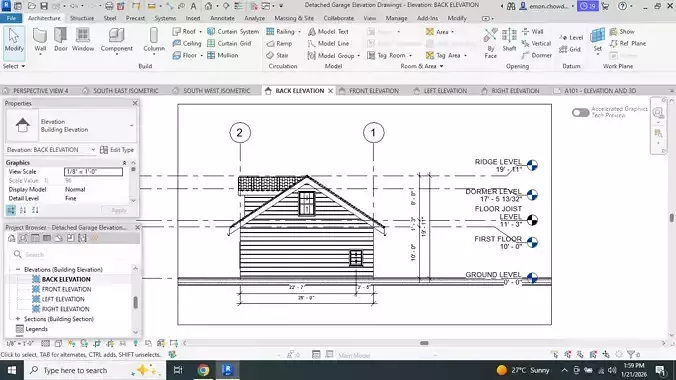Click the Ceiling tool

[187, 44]
